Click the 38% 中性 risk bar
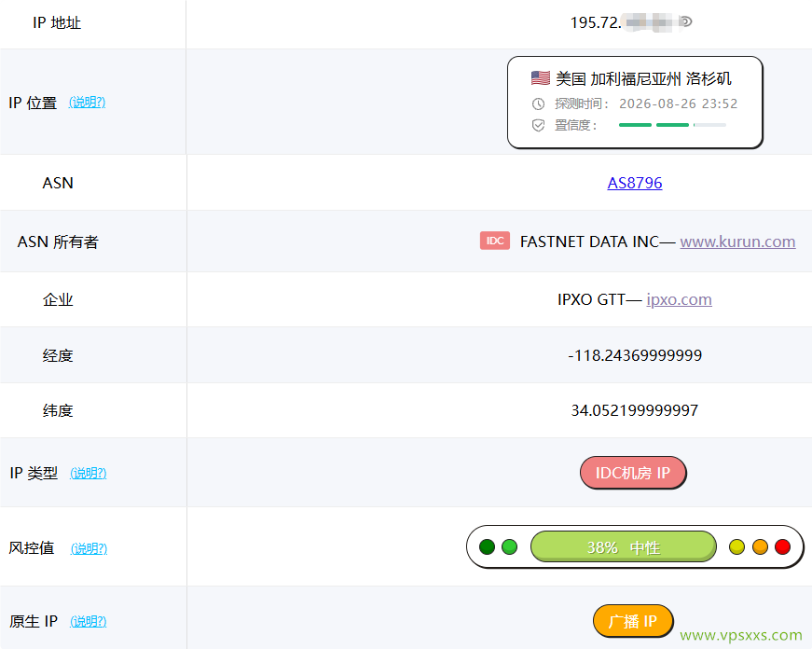 pyautogui.click(x=624, y=547)
